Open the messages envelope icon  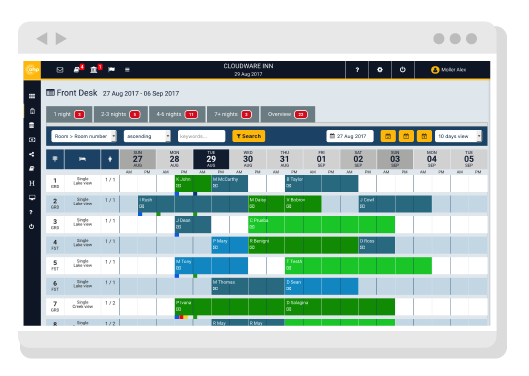(x=60, y=70)
